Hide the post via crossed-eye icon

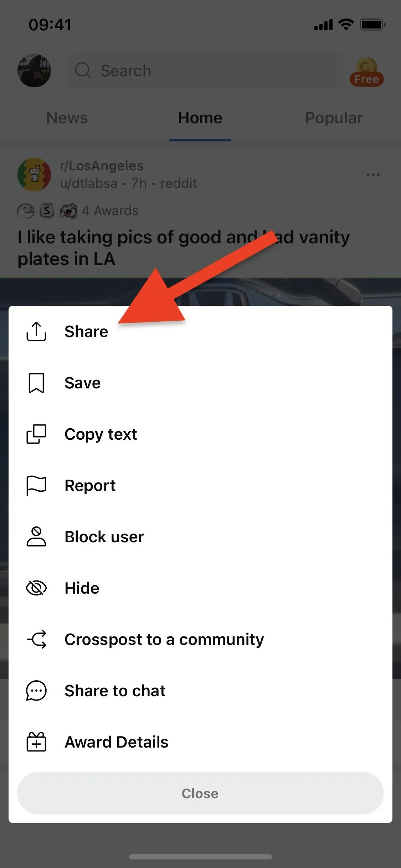pyautogui.click(x=36, y=588)
